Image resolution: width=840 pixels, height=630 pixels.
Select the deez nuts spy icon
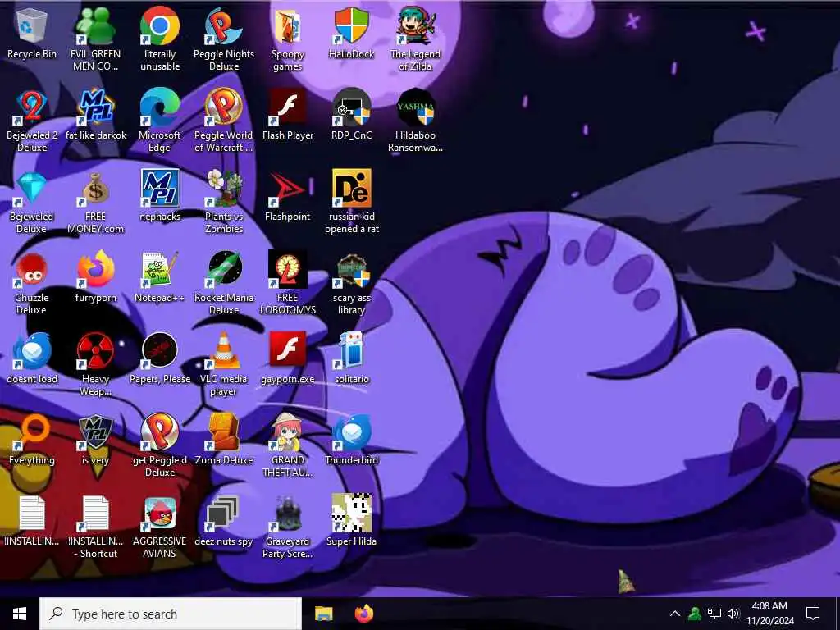click(224, 514)
